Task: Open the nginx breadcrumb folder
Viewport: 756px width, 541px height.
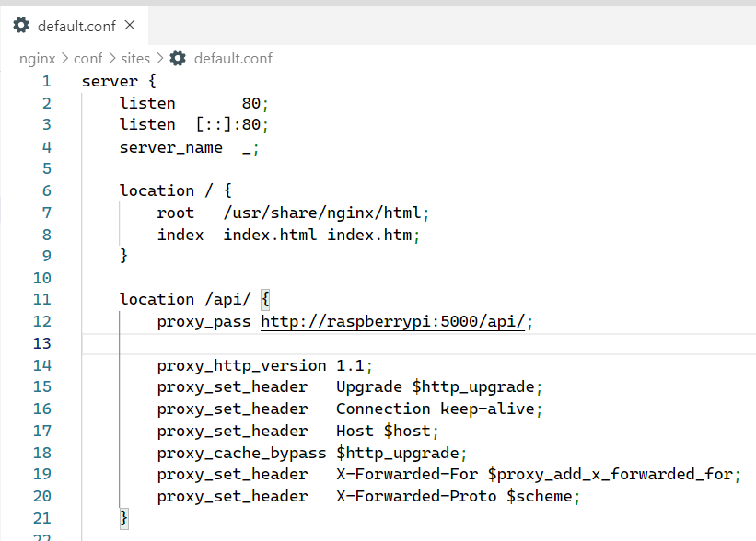Action: pos(38,58)
